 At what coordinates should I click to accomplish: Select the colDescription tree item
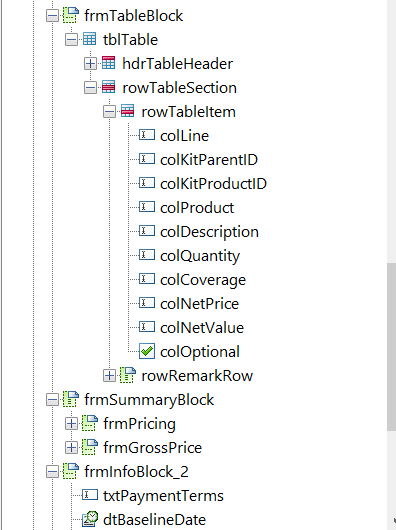coord(209,232)
